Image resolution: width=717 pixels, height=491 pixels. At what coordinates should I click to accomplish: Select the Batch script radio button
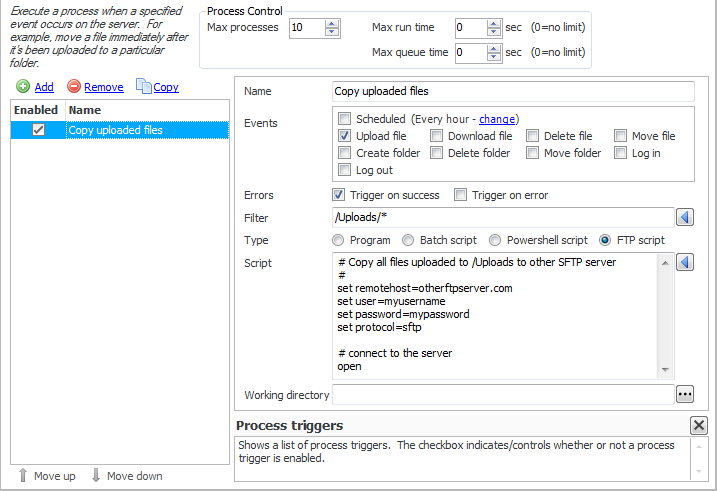[x=409, y=240]
